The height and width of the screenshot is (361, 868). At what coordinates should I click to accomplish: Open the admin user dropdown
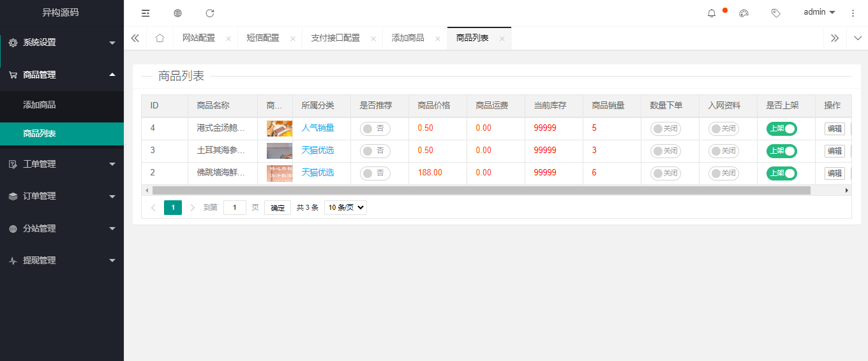819,12
